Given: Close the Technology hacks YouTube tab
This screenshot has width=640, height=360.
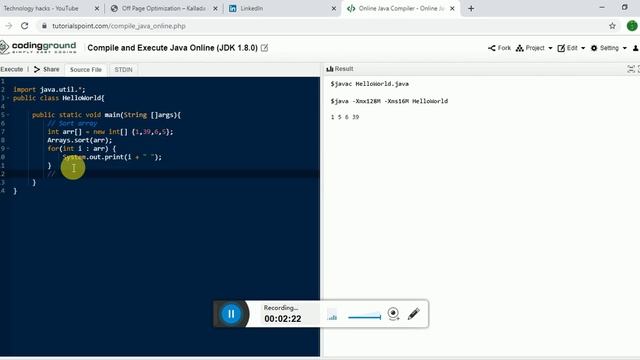Looking at the screenshot, I should [x=97, y=8].
